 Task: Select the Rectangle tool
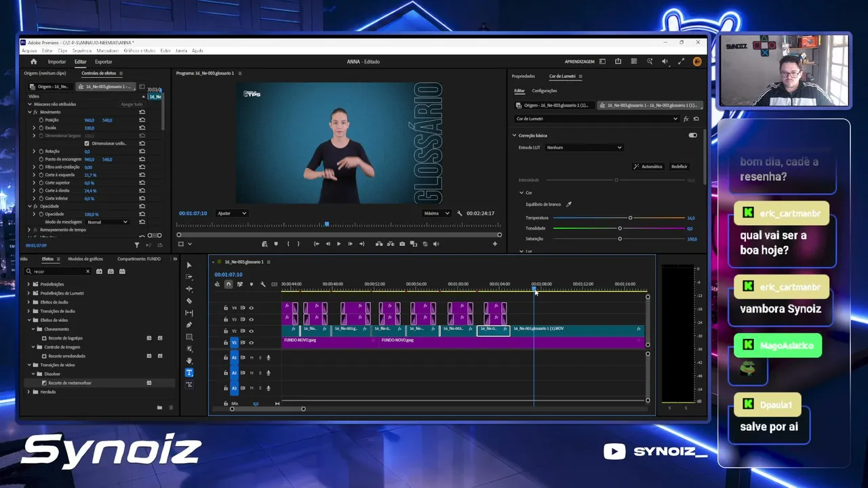(189, 337)
